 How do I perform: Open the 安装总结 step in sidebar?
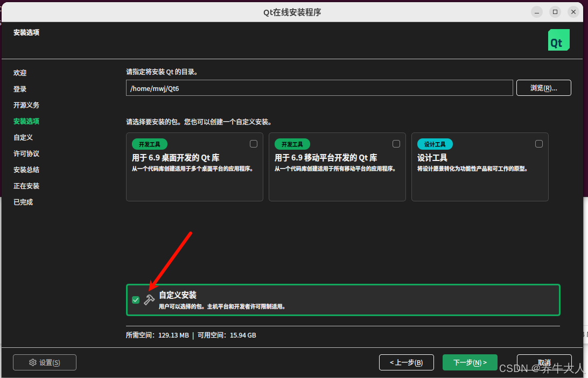[26, 170]
